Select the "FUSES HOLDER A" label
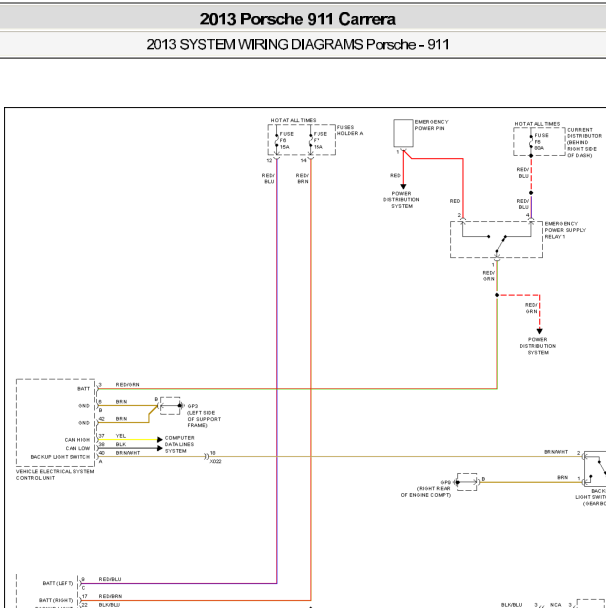This screenshot has height=608, width=606. coord(350,130)
